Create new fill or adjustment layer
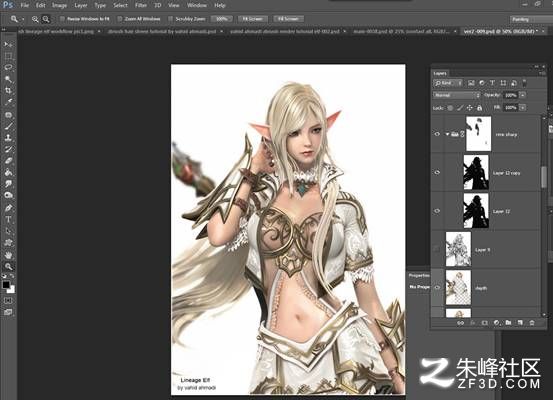 point(497,323)
